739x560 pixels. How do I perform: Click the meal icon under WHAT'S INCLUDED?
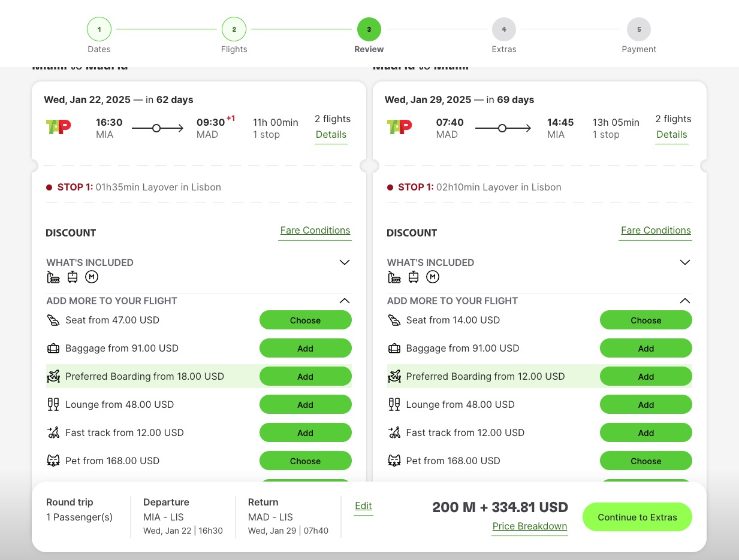pos(92,277)
